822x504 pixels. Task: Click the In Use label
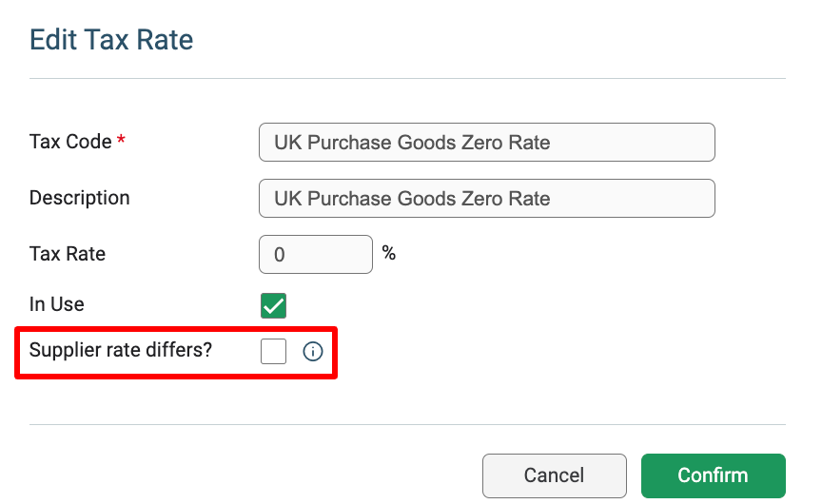pos(57,304)
